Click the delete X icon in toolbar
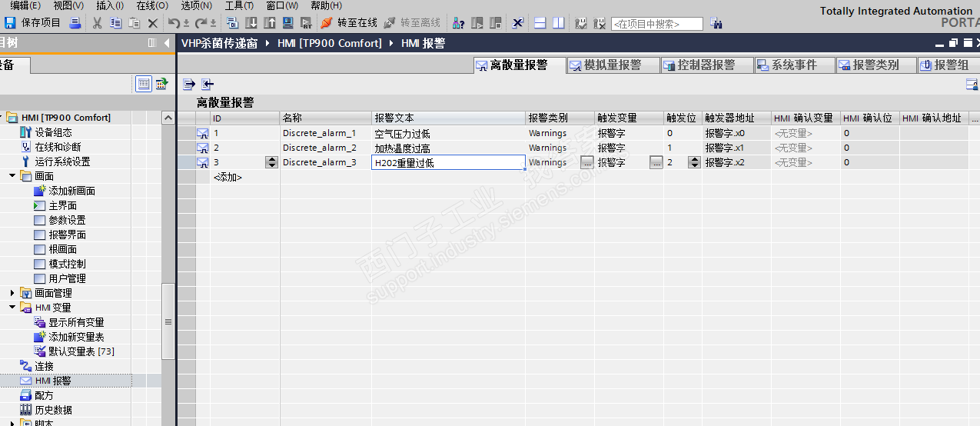Image resolution: width=980 pixels, height=426 pixels. point(153,23)
